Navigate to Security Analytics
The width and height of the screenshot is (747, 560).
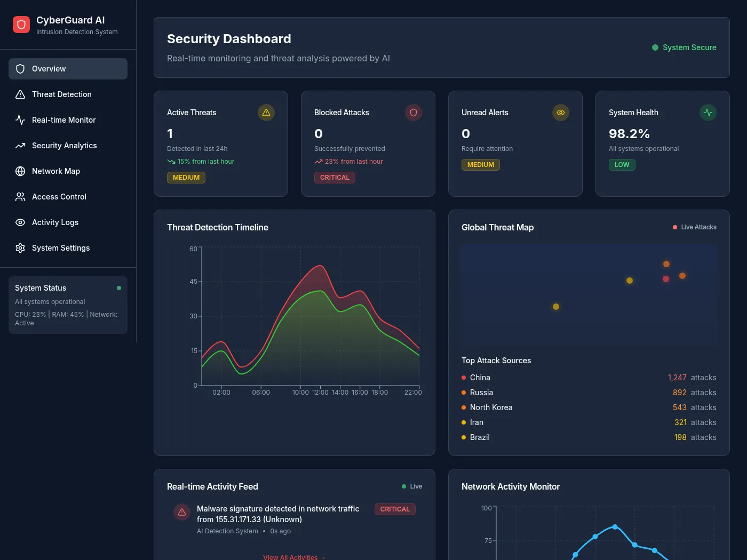(68, 146)
